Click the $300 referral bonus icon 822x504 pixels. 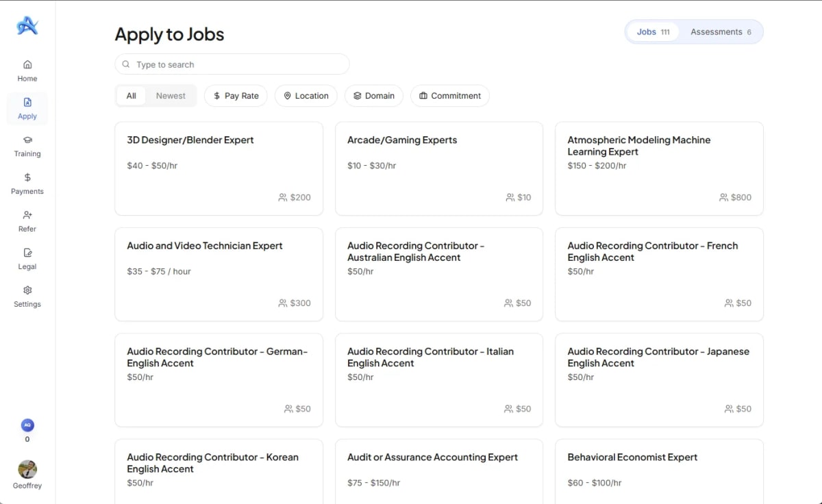283,303
